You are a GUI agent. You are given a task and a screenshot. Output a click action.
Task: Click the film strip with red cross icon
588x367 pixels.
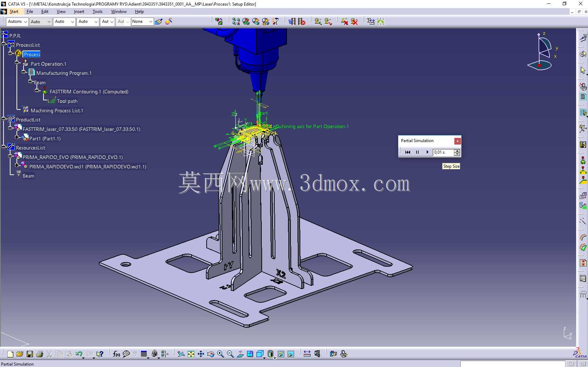[x=302, y=22]
